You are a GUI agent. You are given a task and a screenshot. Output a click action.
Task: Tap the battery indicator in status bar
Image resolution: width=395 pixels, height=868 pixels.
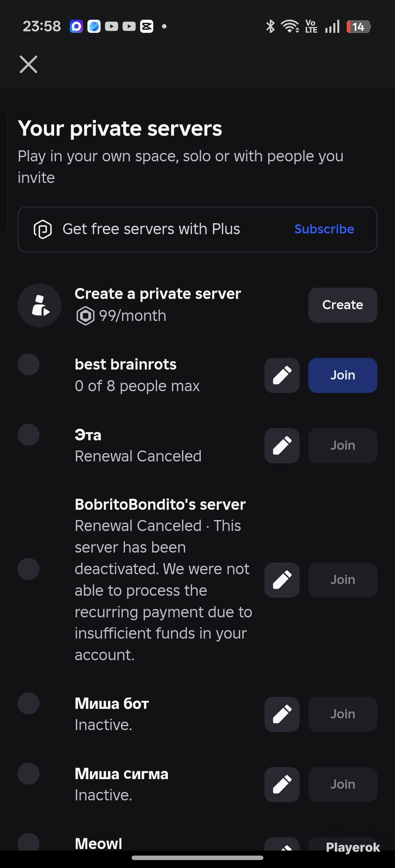pyautogui.click(x=358, y=26)
